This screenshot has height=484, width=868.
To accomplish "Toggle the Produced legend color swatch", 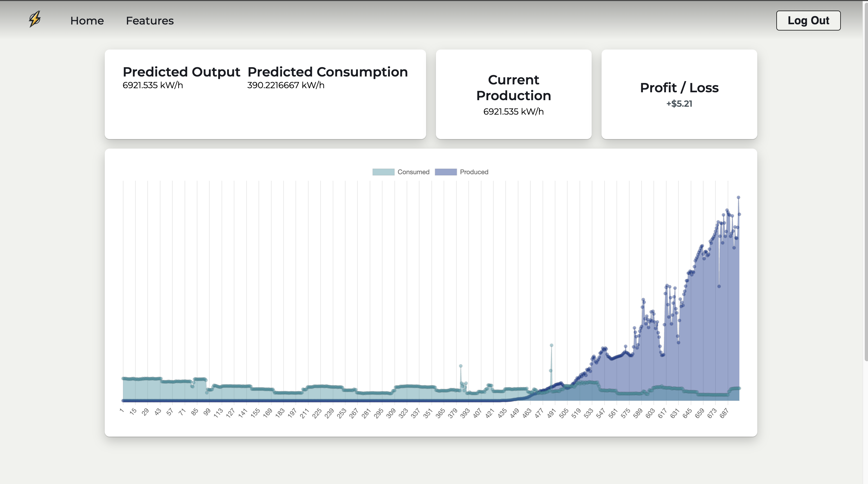I will [445, 172].
